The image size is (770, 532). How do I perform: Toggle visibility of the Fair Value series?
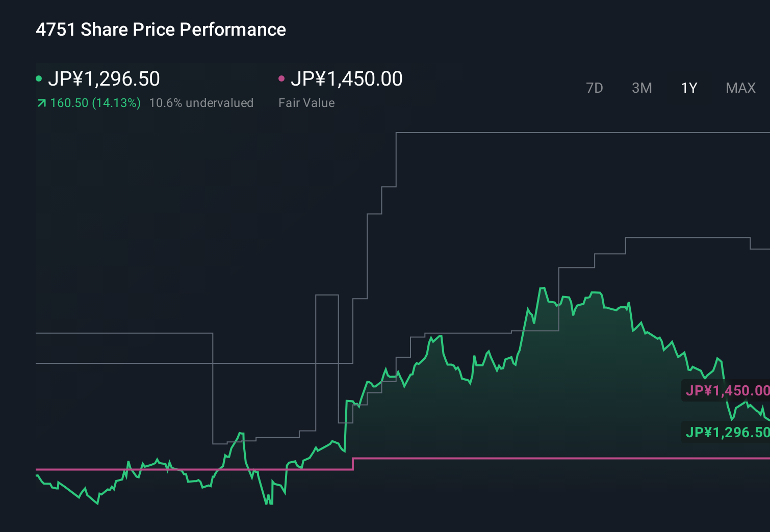[x=347, y=78]
